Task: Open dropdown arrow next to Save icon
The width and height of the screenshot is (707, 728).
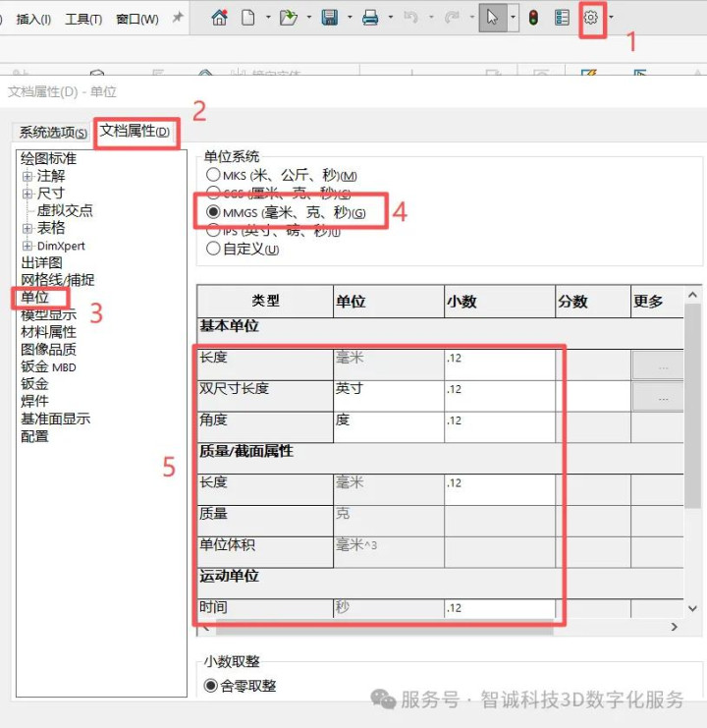Action: pyautogui.click(x=350, y=18)
